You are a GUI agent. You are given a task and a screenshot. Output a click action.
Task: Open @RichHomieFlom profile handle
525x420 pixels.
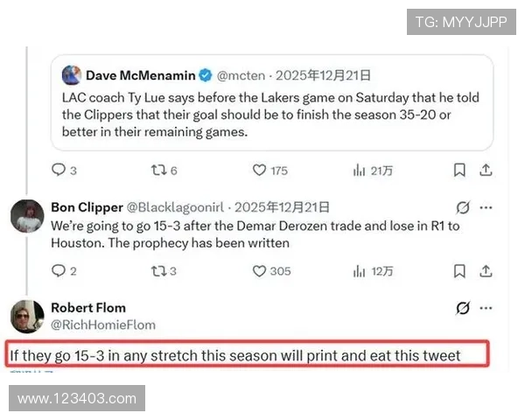tap(103, 325)
